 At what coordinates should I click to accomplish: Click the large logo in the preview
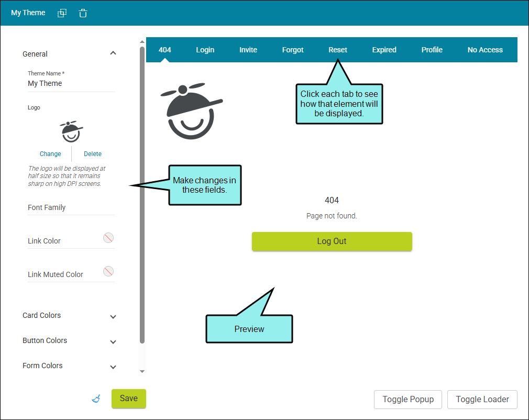[191, 111]
